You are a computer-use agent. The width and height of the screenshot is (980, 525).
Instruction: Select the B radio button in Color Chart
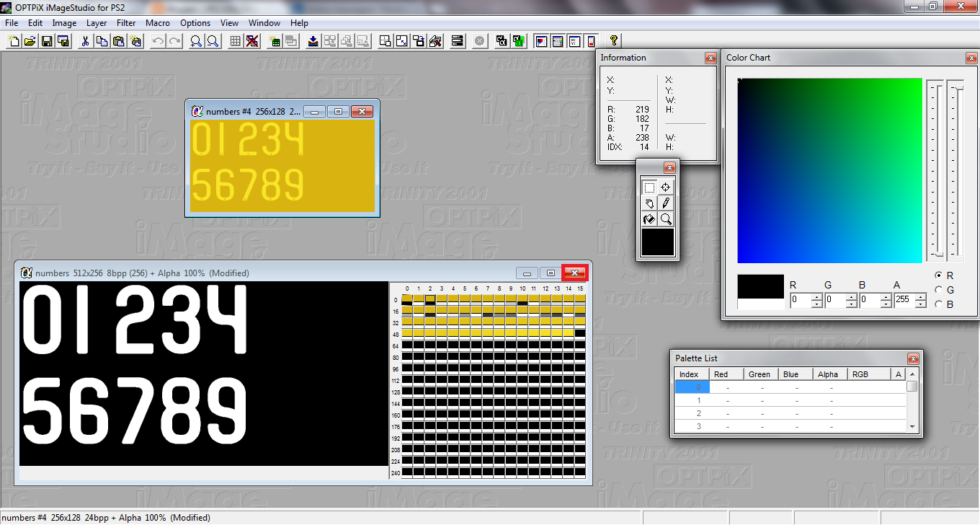point(938,304)
